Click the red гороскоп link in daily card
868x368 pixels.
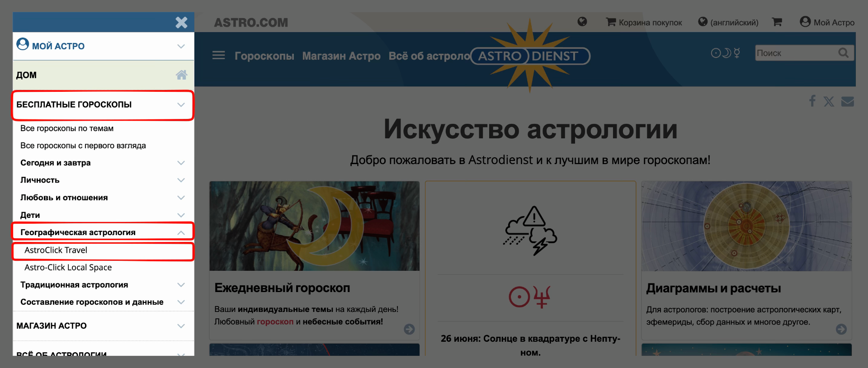(x=275, y=322)
